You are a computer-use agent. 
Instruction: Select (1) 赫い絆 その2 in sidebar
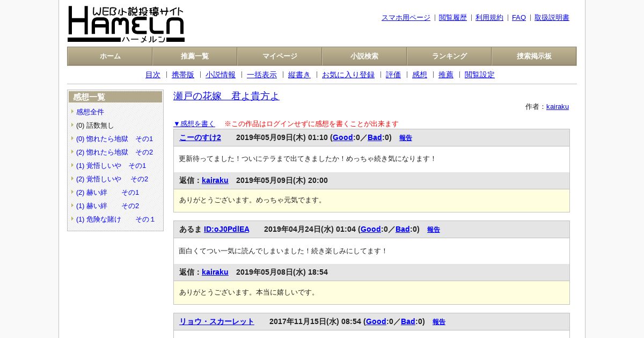point(107,206)
